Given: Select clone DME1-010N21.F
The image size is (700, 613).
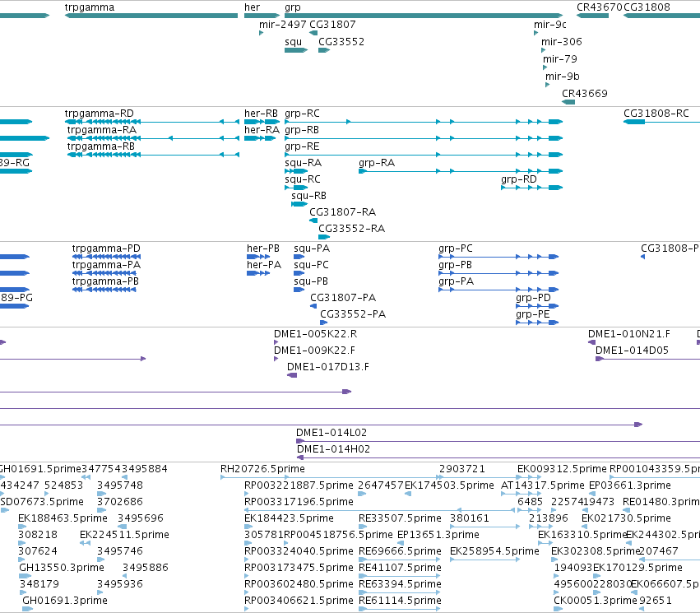Looking at the screenshot, I should click(x=592, y=342).
